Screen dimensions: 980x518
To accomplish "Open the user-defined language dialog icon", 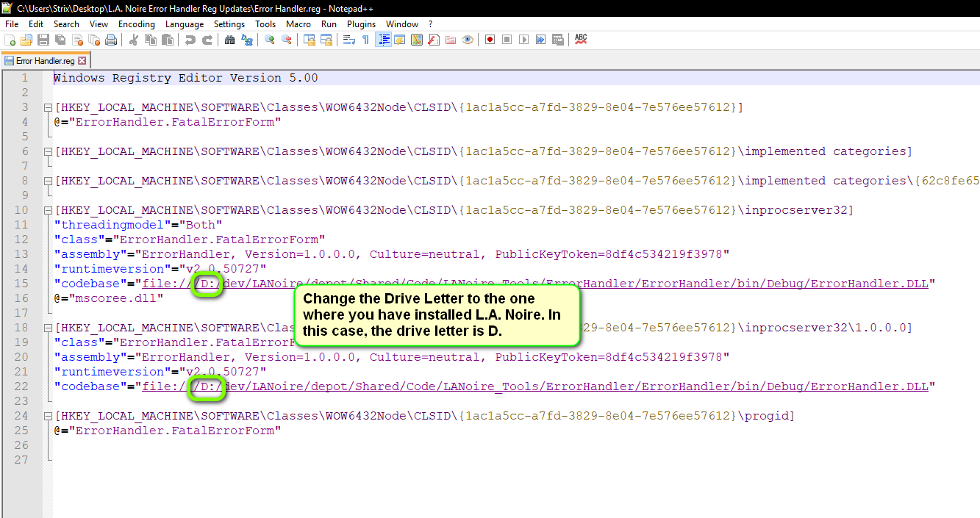I will point(400,40).
